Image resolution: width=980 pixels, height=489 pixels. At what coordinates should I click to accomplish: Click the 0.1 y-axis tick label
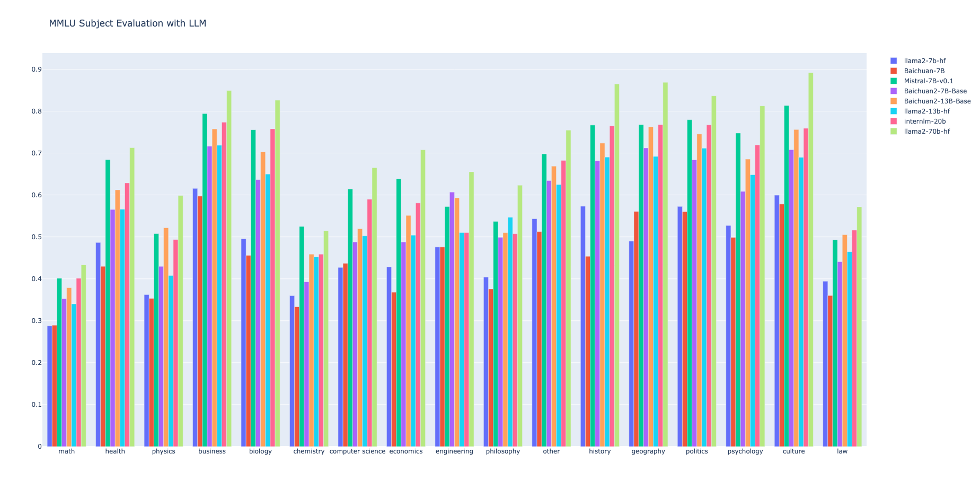[x=37, y=405]
